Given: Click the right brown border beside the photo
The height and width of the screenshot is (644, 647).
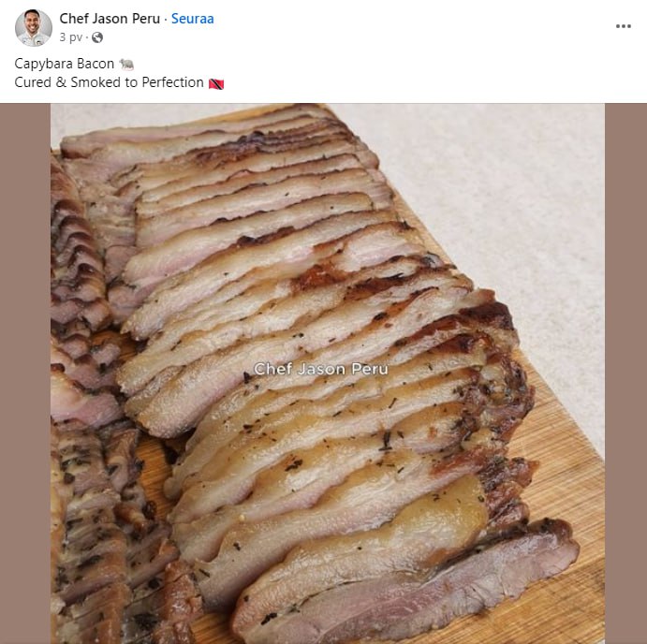Looking at the screenshot, I should pyautogui.click(x=625, y=374).
